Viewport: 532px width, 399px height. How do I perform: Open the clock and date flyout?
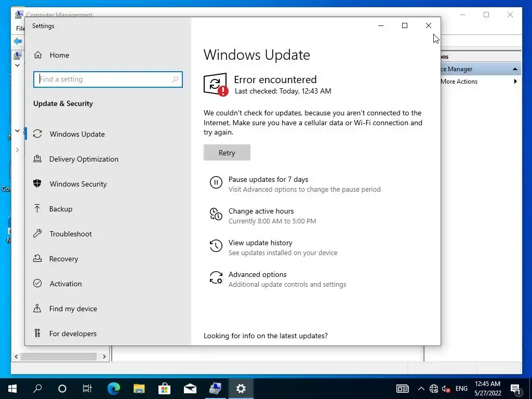point(487,389)
